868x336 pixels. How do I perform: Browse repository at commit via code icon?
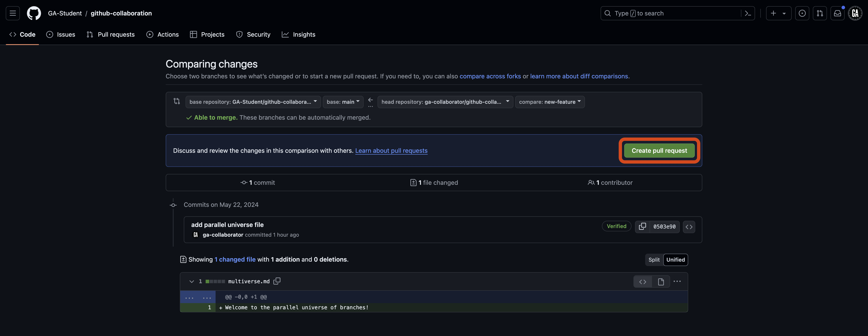tap(689, 227)
